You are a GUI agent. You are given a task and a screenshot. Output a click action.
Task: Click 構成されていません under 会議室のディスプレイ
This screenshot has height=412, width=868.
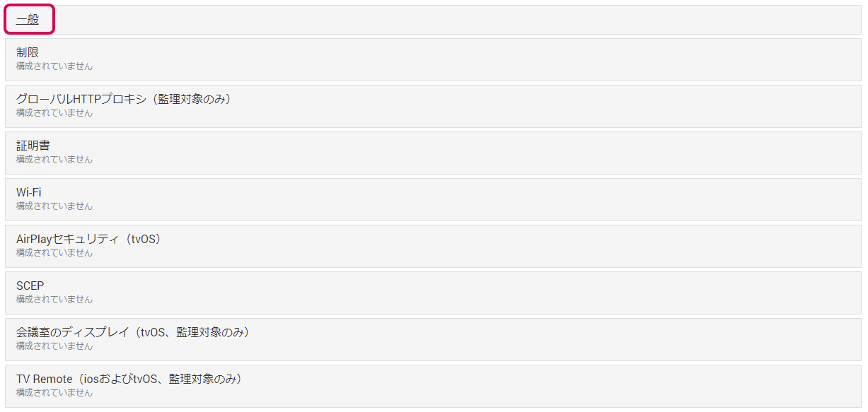click(54, 346)
